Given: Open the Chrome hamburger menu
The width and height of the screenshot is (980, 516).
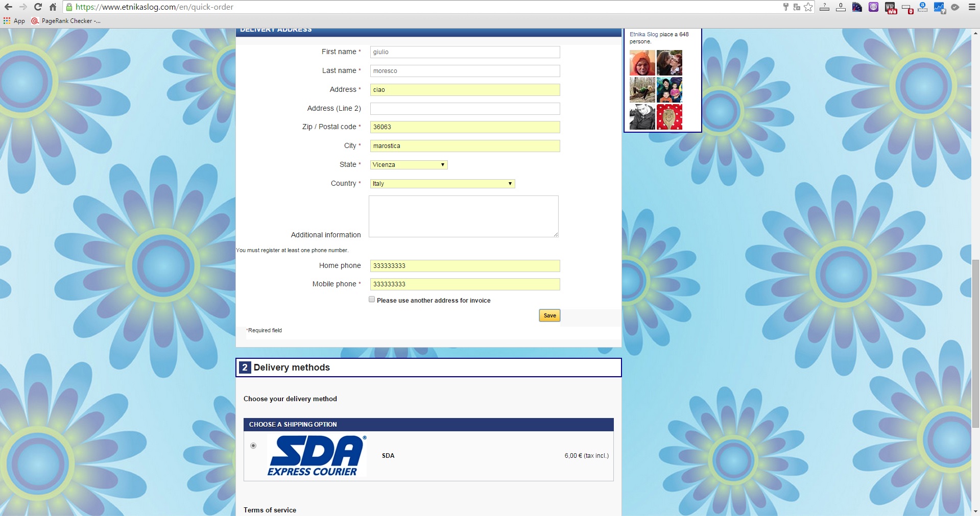Looking at the screenshot, I should tap(972, 7).
